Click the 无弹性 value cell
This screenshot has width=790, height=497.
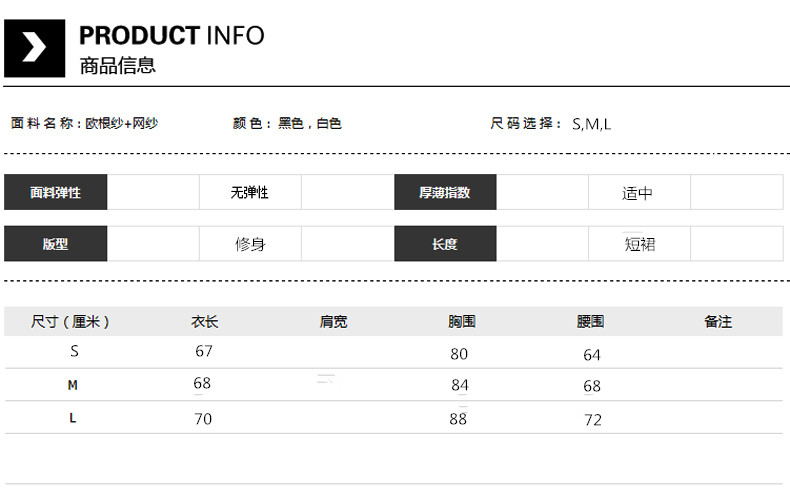250,192
